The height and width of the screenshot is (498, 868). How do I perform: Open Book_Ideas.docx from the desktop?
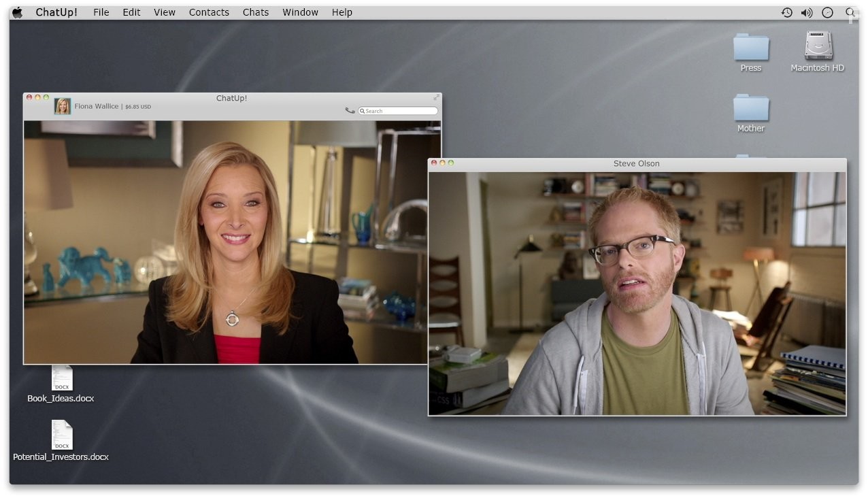(x=61, y=378)
